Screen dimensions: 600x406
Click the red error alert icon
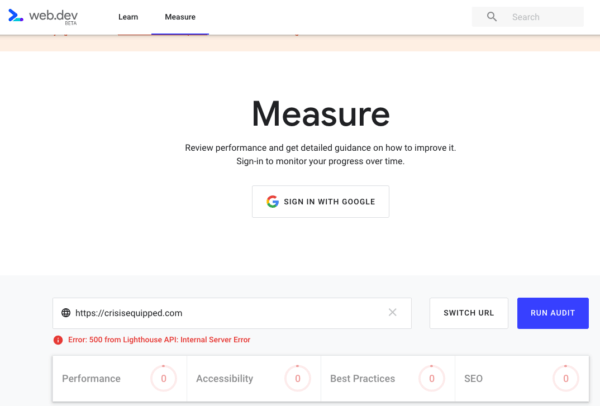[58, 340]
